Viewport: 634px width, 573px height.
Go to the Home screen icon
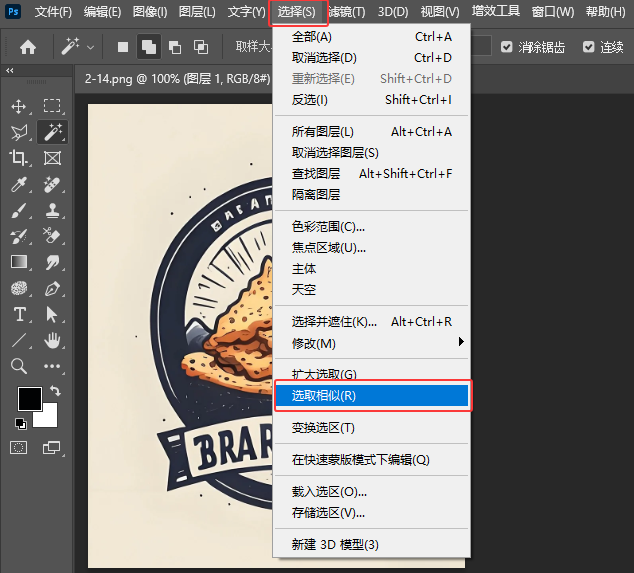pos(28,47)
